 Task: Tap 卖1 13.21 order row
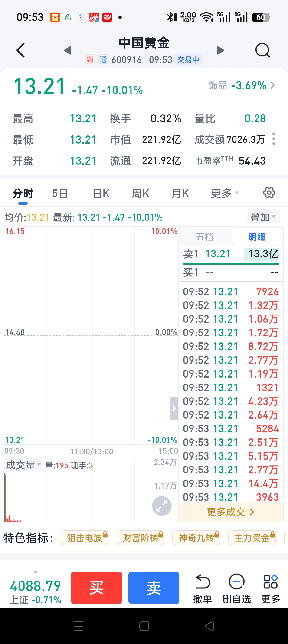point(231,254)
